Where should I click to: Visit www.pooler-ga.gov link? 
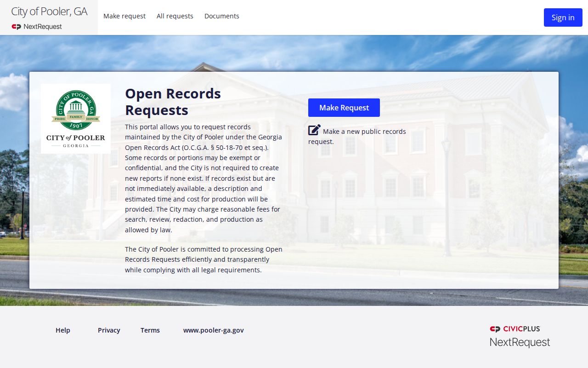coord(214,330)
